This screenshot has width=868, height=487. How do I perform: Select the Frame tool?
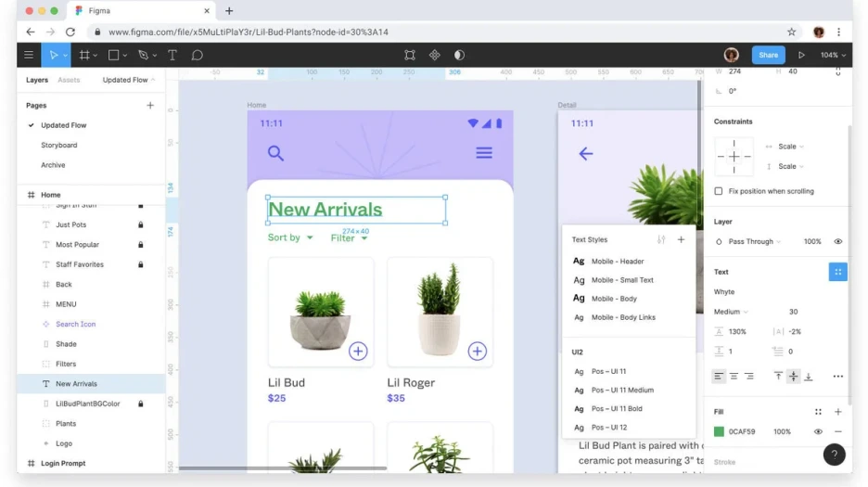(84, 55)
